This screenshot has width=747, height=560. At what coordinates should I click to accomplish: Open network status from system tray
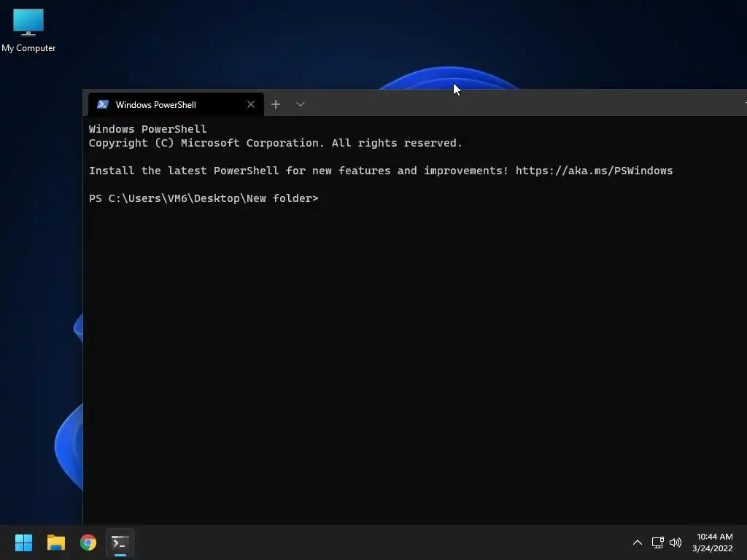point(658,542)
